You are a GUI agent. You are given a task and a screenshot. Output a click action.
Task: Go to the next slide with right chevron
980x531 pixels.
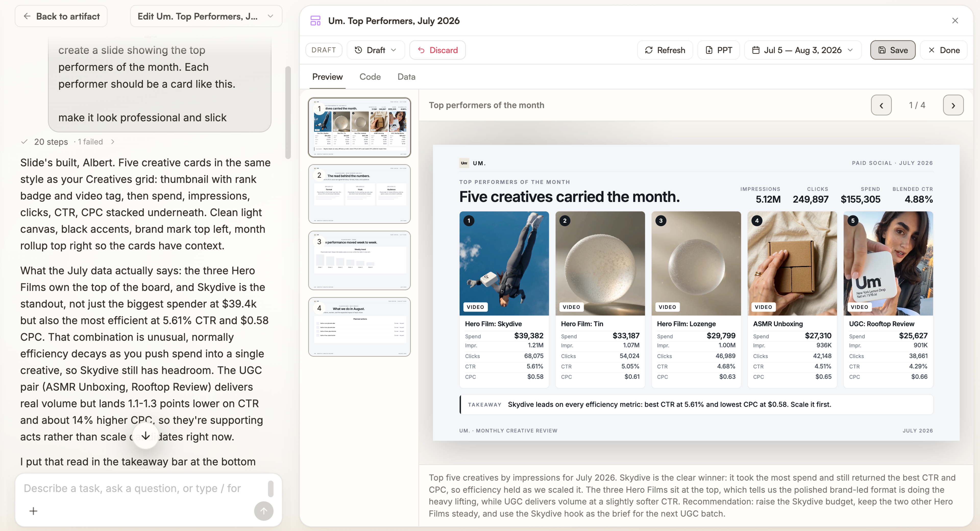(x=953, y=105)
